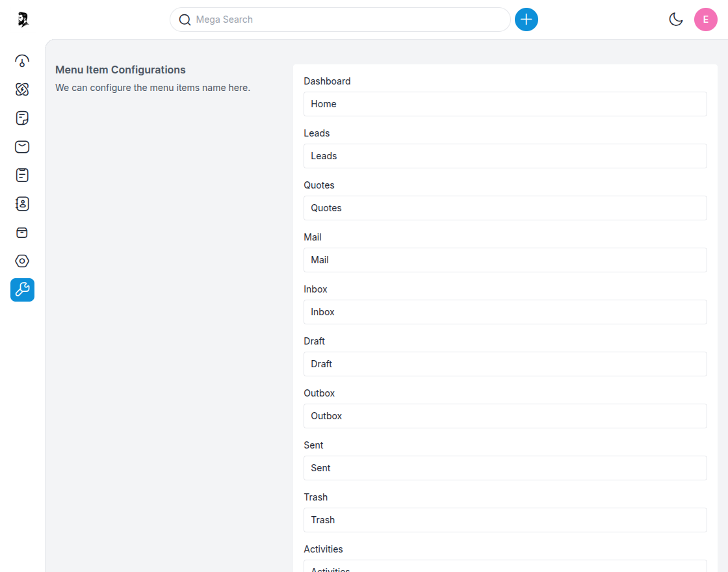Click the Outbox field label

click(x=319, y=393)
